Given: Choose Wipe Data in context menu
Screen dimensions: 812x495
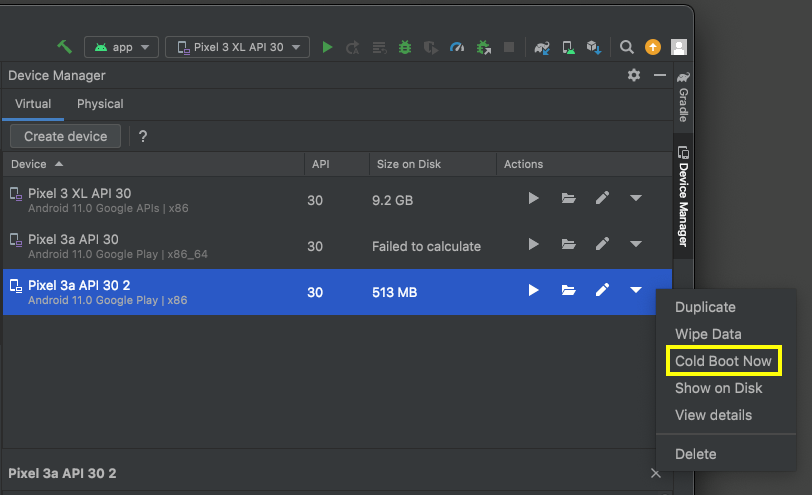Looking at the screenshot, I should (708, 334).
